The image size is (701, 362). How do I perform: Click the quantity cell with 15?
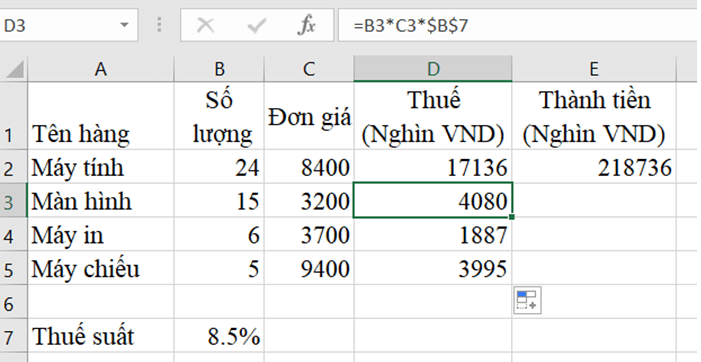point(219,201)
